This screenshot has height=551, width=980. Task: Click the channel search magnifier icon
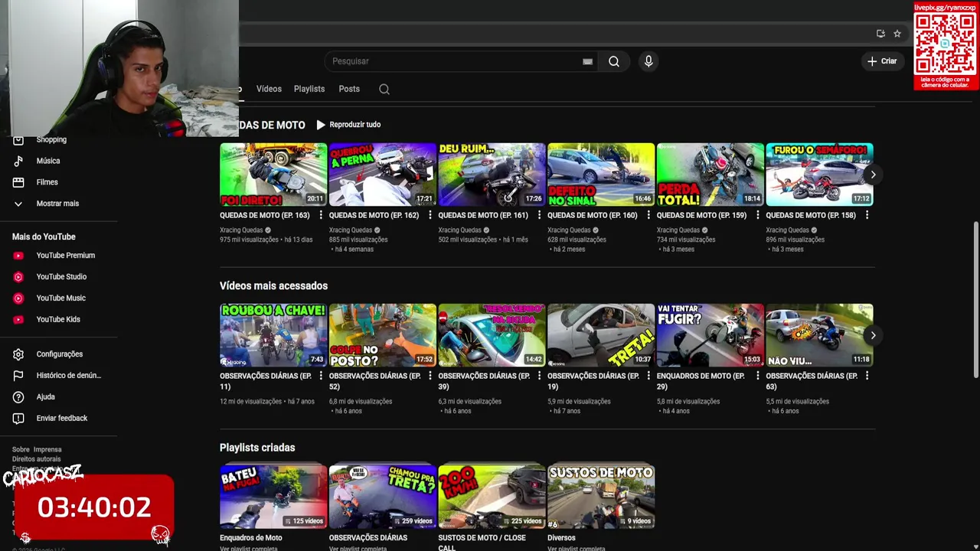click(x=384, y=89)
